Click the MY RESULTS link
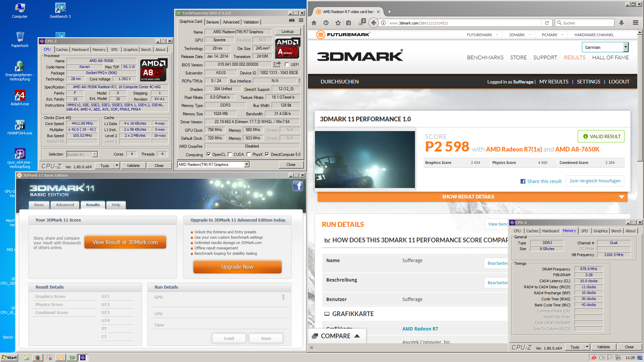 (x=553, y=82)
